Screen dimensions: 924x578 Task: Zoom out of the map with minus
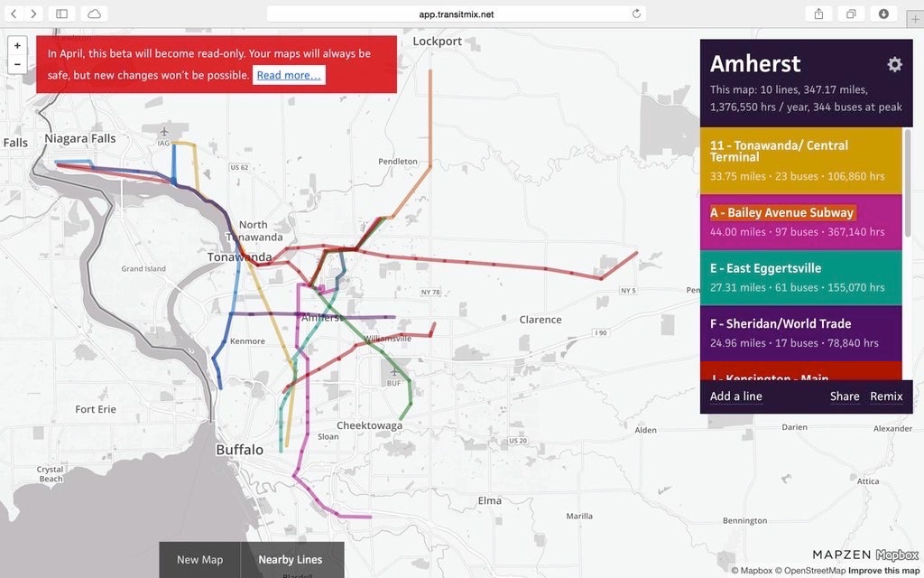pos(17,64)
